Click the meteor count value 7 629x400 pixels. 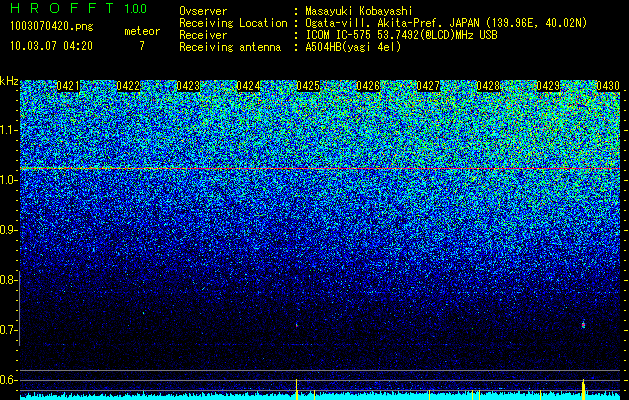[142, 46]
